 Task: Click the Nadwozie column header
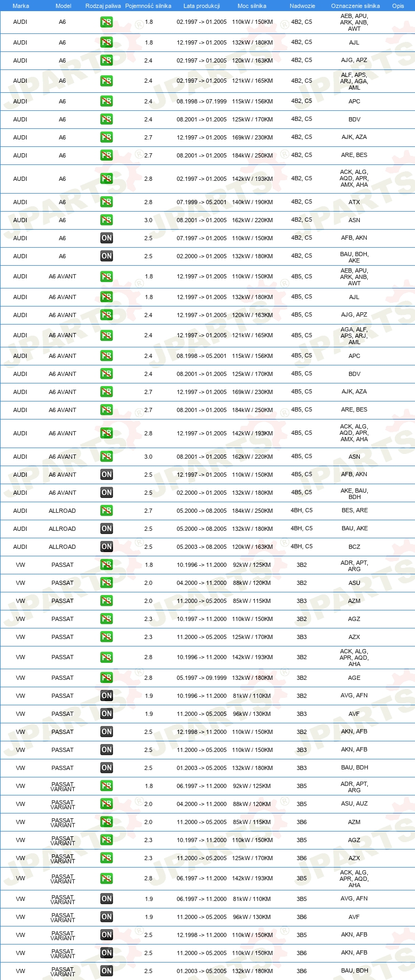click(302, 6)
